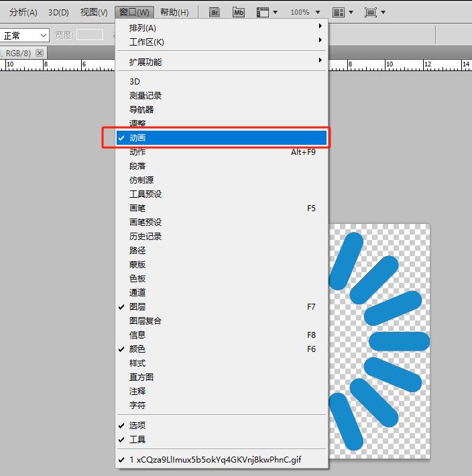Show the 测量记录 panel
This screenshot has width=472, height=476.
221,95
